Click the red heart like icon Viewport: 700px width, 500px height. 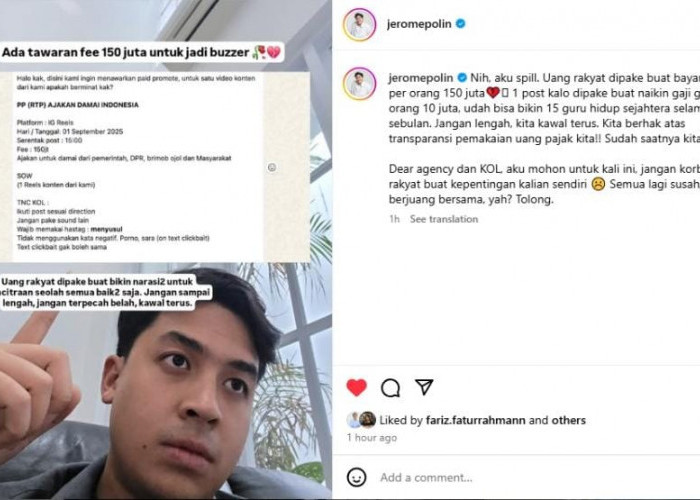356,388
